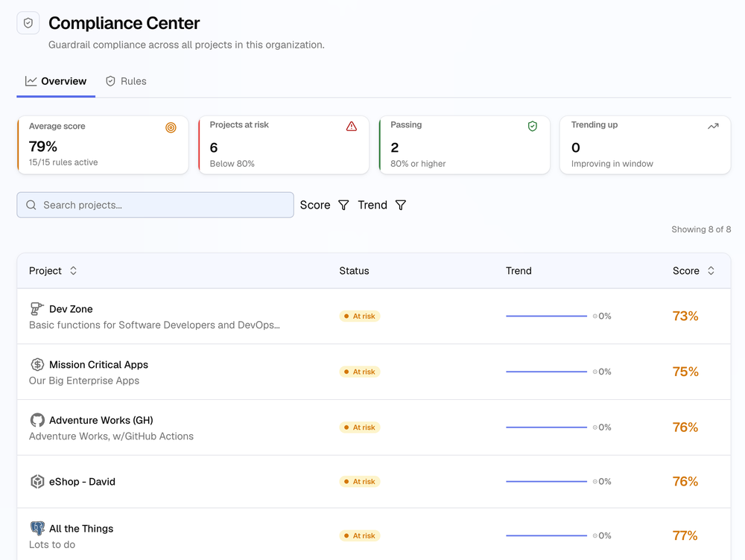Open the Passing projects card

tap(465, 145)
